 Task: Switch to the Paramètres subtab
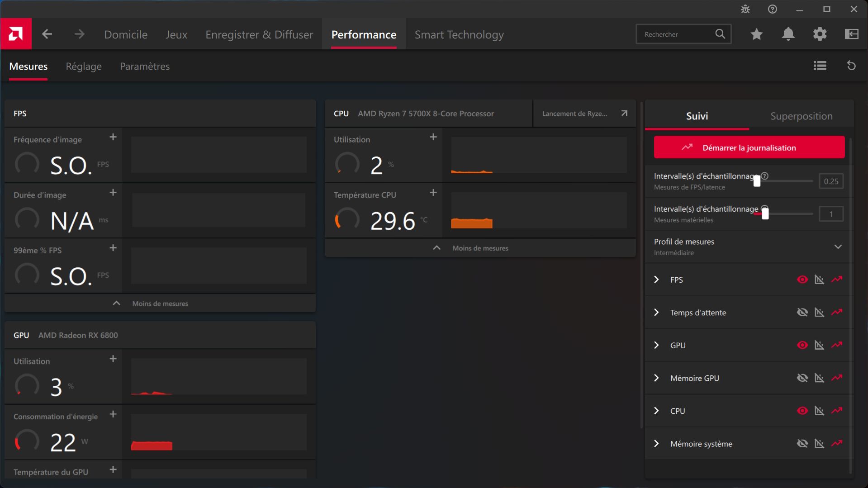pos(145,66)
